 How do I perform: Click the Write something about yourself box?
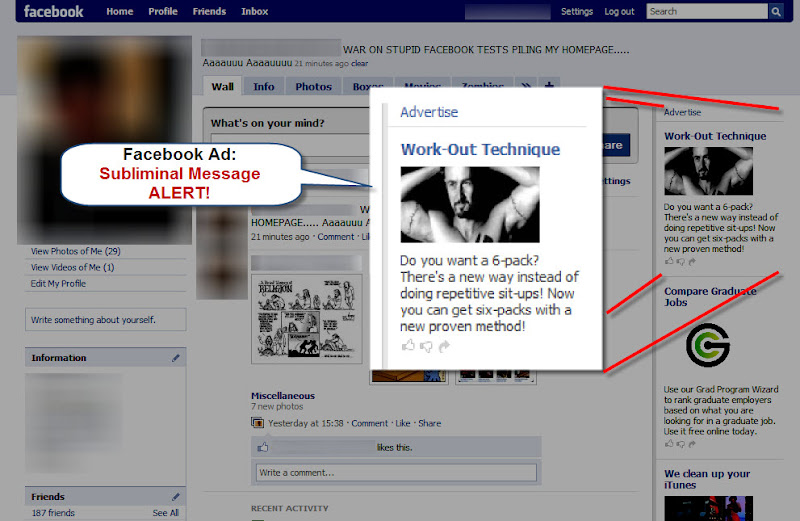106,319
